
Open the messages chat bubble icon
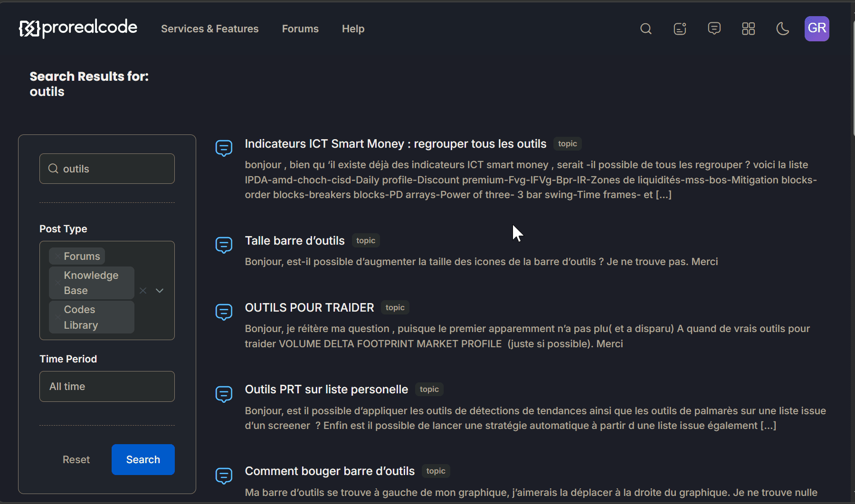714,29
